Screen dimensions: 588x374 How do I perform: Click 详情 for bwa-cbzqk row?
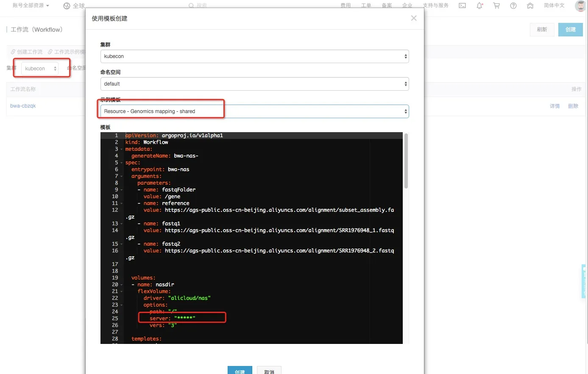coord(555,106)
